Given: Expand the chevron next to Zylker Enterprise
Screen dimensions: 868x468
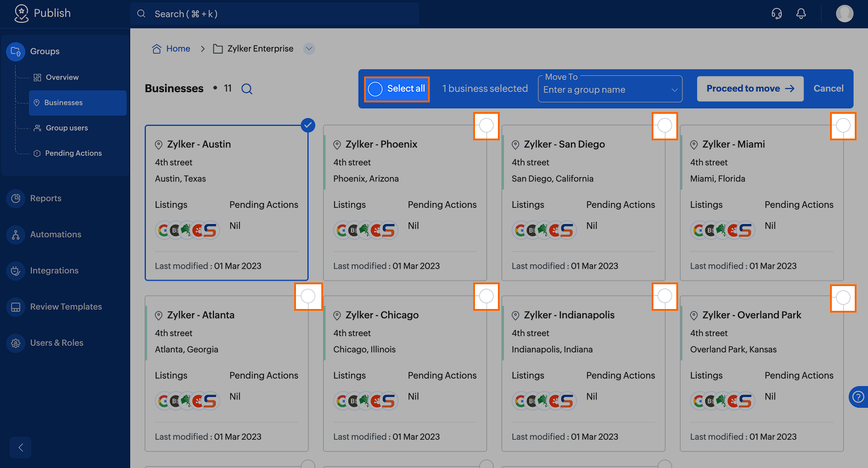Looking at the screenshot, I should (309, 49).
